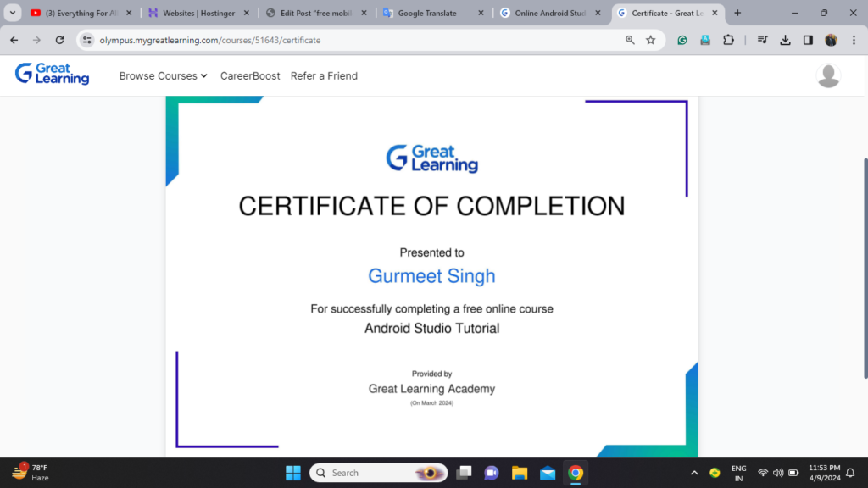Click the address bar URL field

pyautogui.click(x=354, y=40)
